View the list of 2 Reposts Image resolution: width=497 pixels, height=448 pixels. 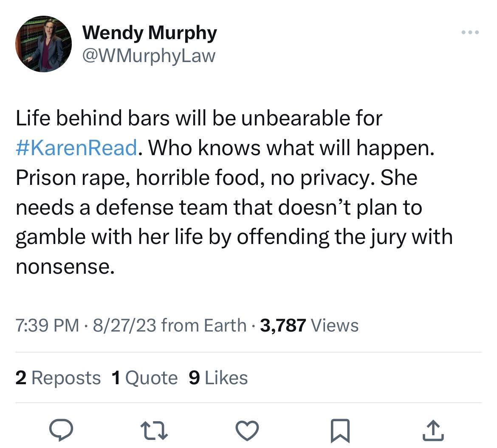58,378
